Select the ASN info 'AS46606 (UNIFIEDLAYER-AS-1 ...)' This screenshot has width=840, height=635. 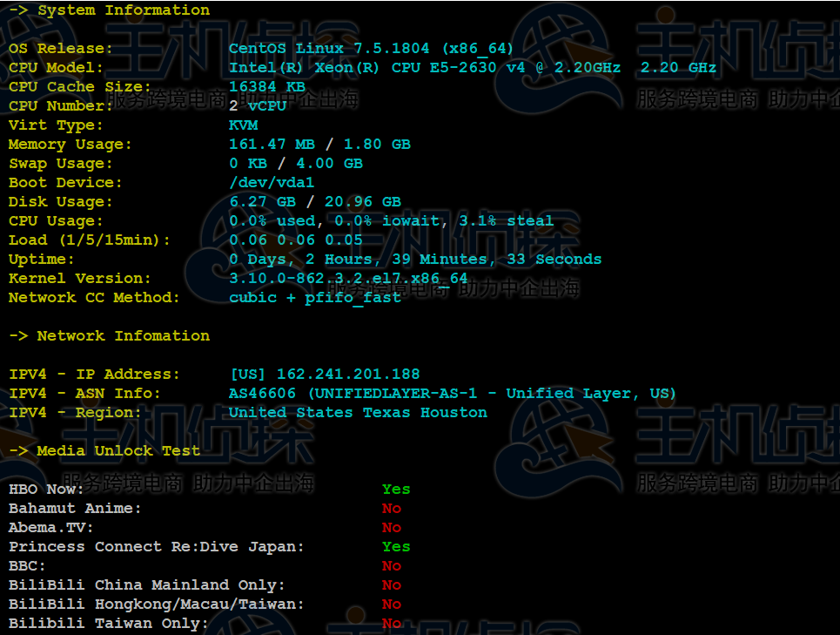(453, 394)
